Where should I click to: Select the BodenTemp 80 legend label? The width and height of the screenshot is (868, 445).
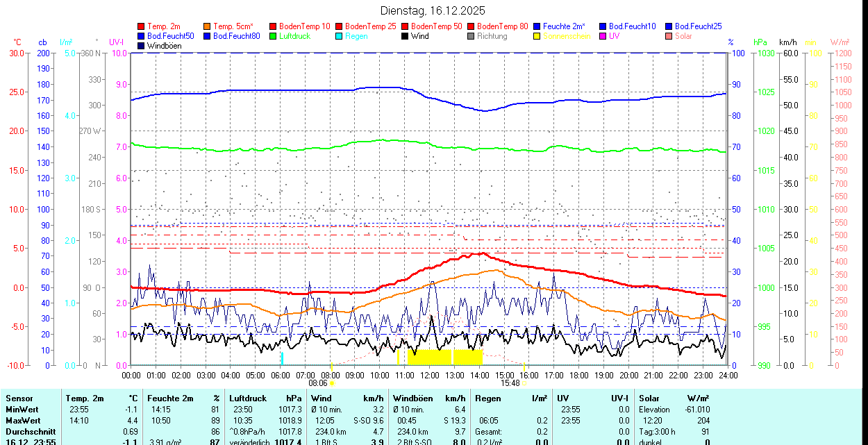503,26
